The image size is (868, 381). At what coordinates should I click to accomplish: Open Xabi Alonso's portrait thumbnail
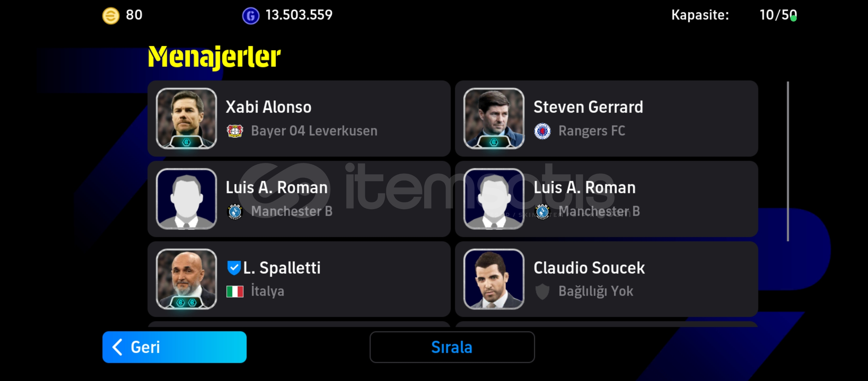click(x=186, y=118)
